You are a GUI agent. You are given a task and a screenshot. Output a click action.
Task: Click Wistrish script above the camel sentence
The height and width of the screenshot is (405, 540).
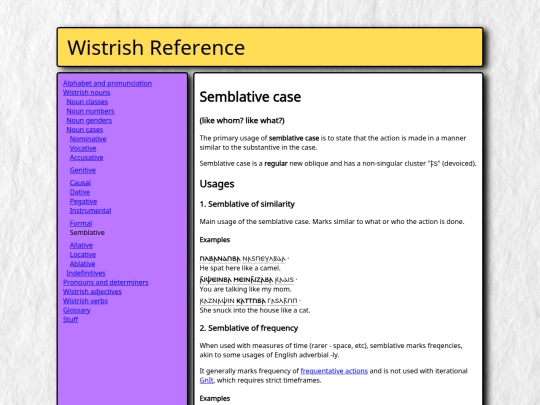(x=244, y=259)
